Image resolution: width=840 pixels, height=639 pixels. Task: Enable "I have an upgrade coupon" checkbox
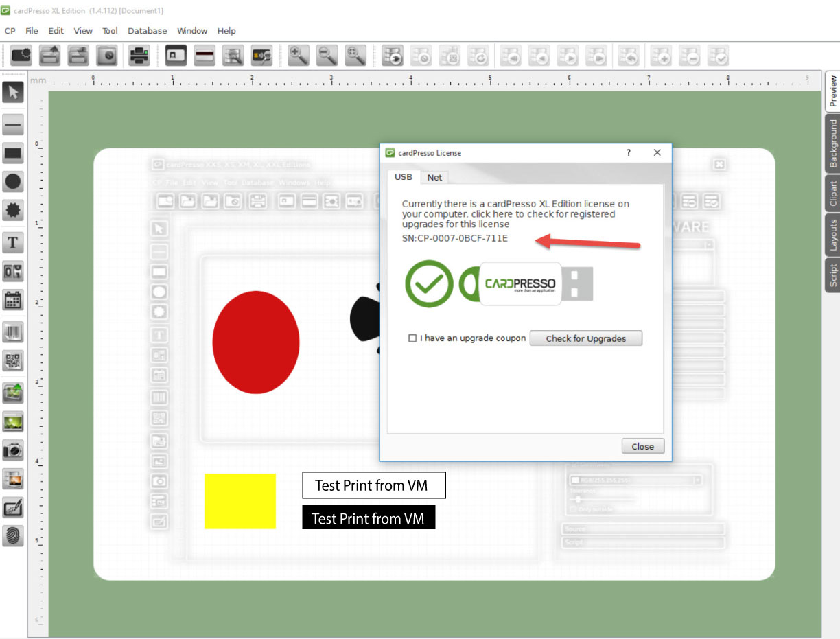point(412,338)
